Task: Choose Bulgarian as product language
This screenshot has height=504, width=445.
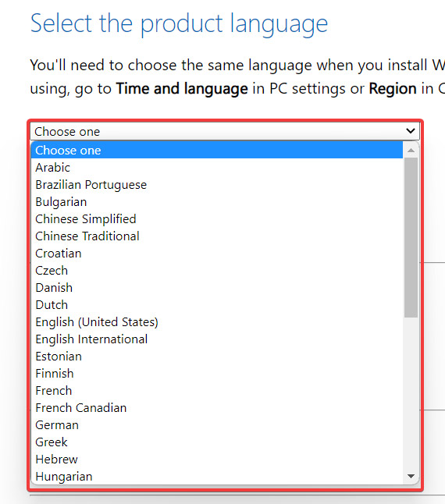Action: tap(217, 202)
